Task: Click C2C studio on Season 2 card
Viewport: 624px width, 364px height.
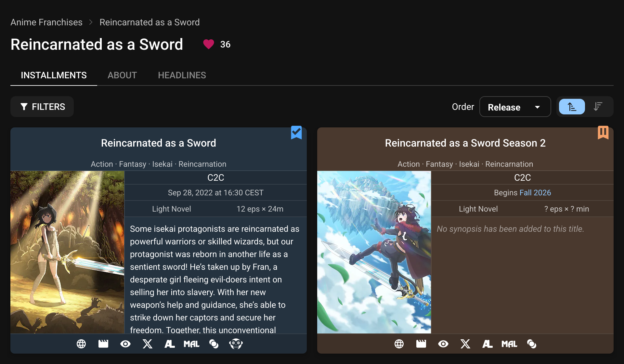Action: click(523, 178)
